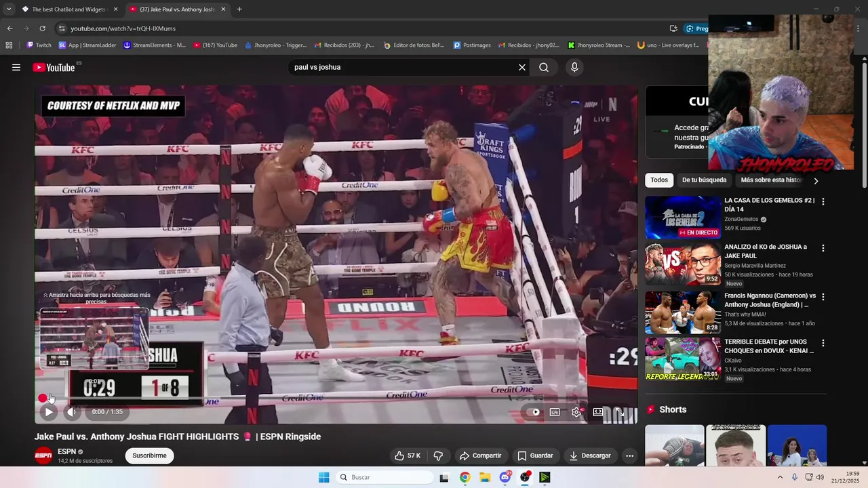Screen dimensions: 868x488
Task: Mute the video volume
Action: tap(71, 411)
